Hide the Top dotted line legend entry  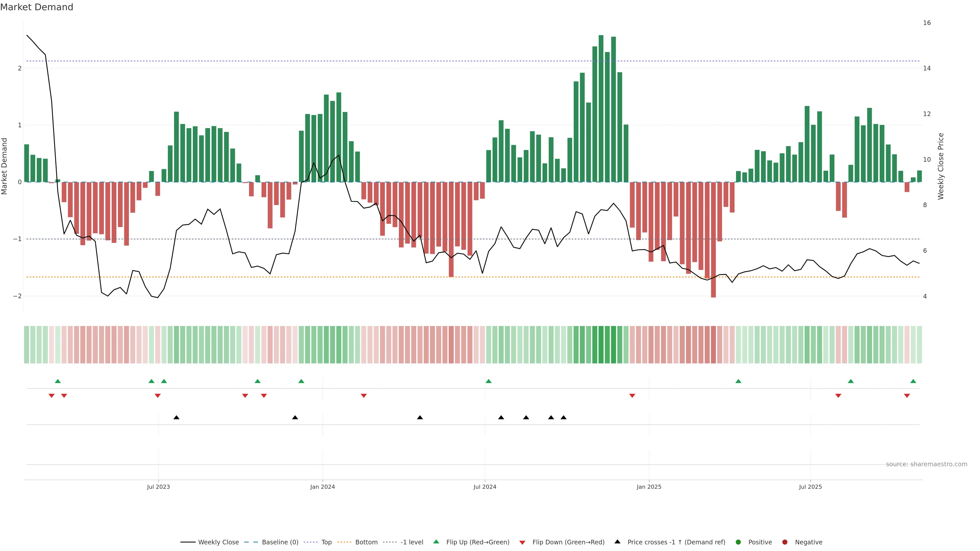[x=326, y=542]
